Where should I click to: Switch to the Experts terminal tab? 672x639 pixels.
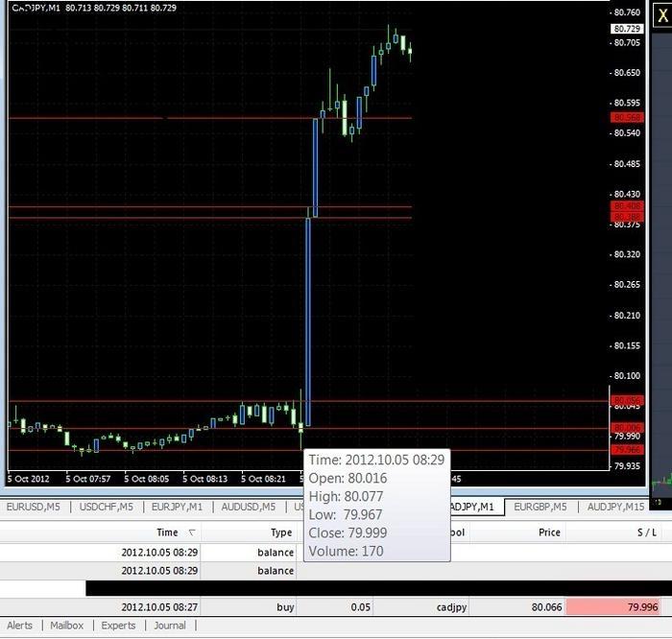pos(118,626)
